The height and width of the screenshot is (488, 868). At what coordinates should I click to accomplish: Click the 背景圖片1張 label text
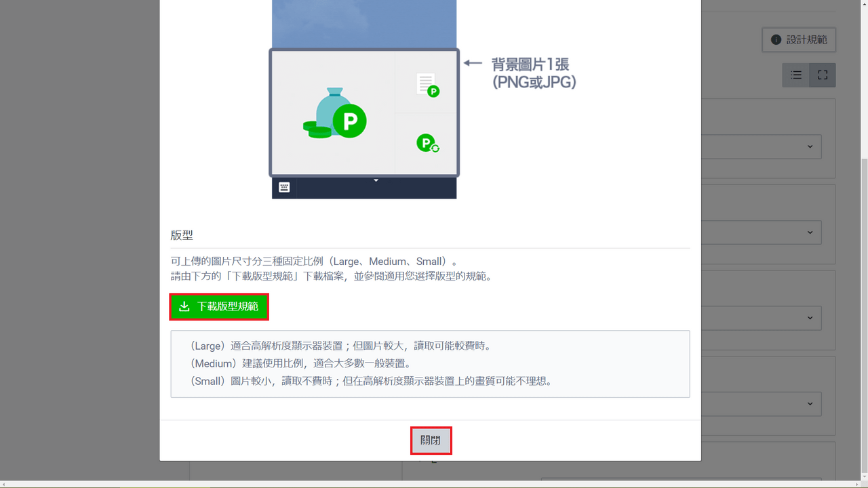[x=530, y=65]
